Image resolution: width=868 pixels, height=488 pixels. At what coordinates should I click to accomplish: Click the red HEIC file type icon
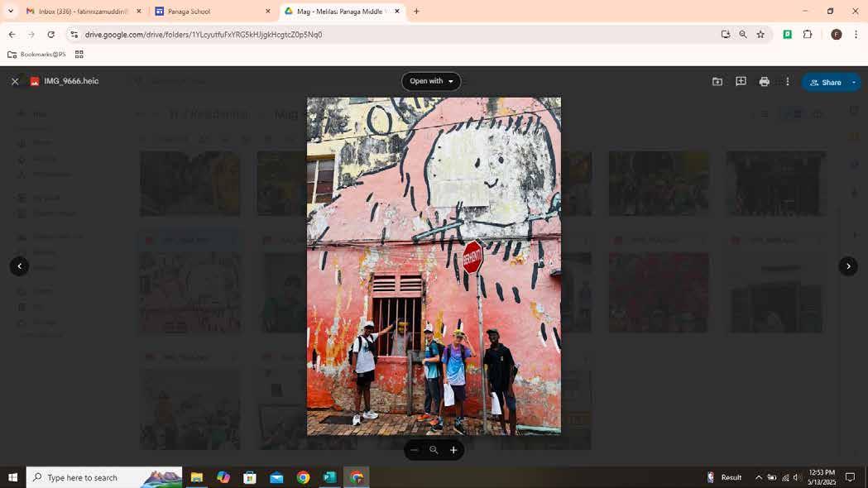[34, 81]
